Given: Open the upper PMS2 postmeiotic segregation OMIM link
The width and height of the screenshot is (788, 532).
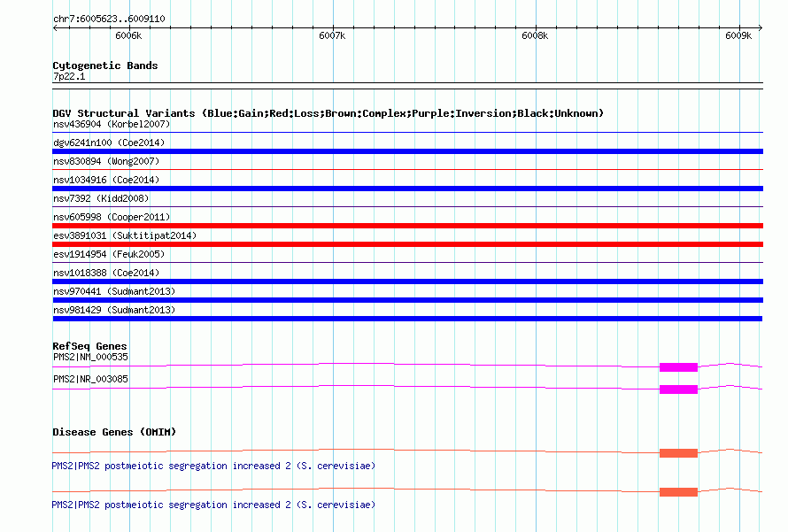Looking at the screenshot, I should point(213,466).
